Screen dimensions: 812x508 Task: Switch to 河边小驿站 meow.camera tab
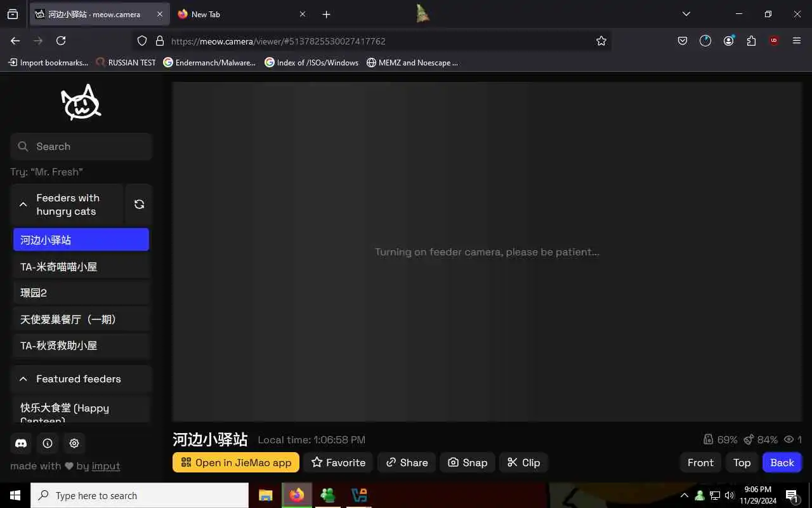tap(100, 14)
